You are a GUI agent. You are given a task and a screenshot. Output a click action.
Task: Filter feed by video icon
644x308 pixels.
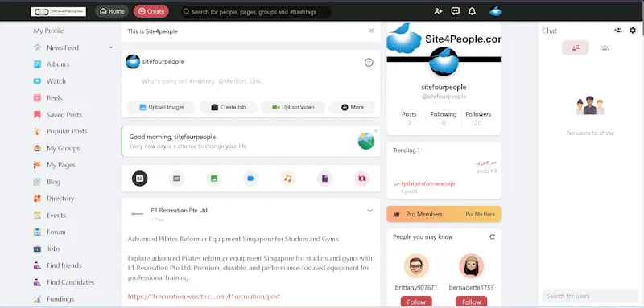click(250, 179)
